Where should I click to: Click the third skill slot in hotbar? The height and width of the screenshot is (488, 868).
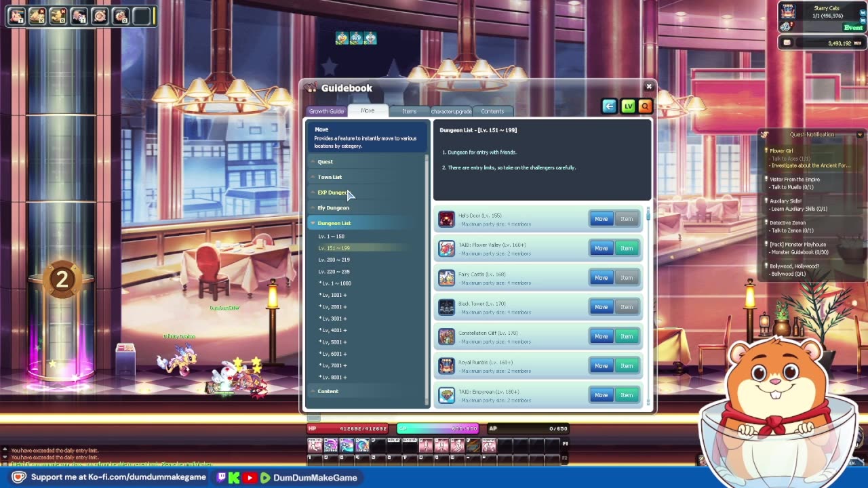pos(347,445)
